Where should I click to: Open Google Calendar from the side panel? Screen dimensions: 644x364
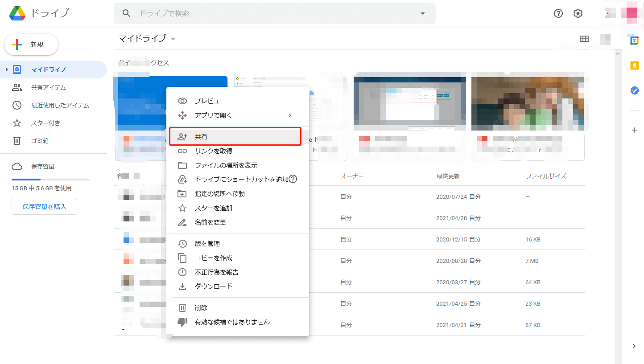click(634, 40)
